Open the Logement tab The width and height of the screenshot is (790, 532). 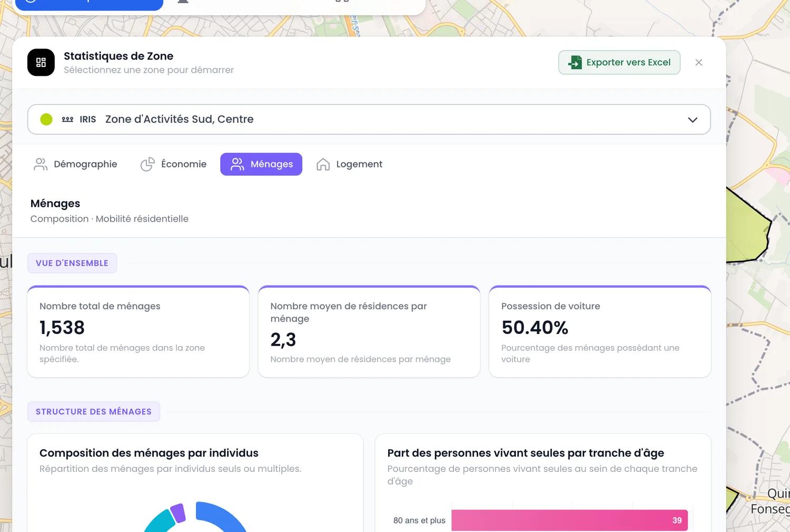[x=350, y=164]
